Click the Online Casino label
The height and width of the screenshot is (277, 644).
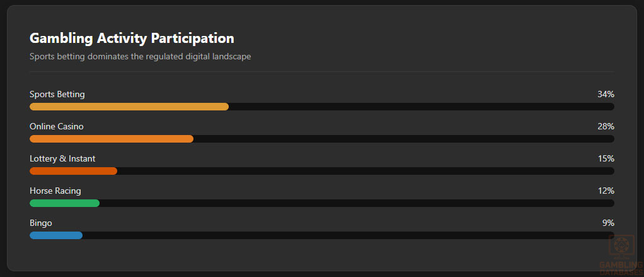[56, 126]
